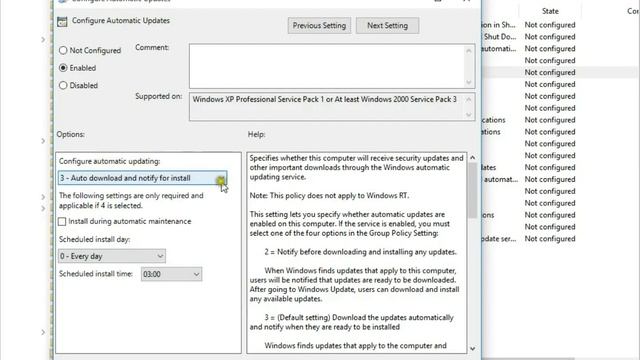
Task: Click the Help pane scrollbar thumb
Action: 472,190
